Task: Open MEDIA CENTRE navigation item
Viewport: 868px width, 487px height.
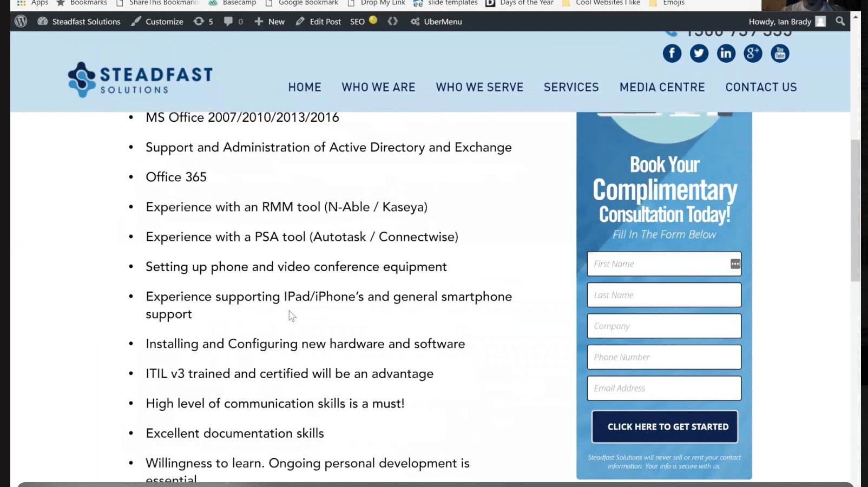Action: point(662,87)
